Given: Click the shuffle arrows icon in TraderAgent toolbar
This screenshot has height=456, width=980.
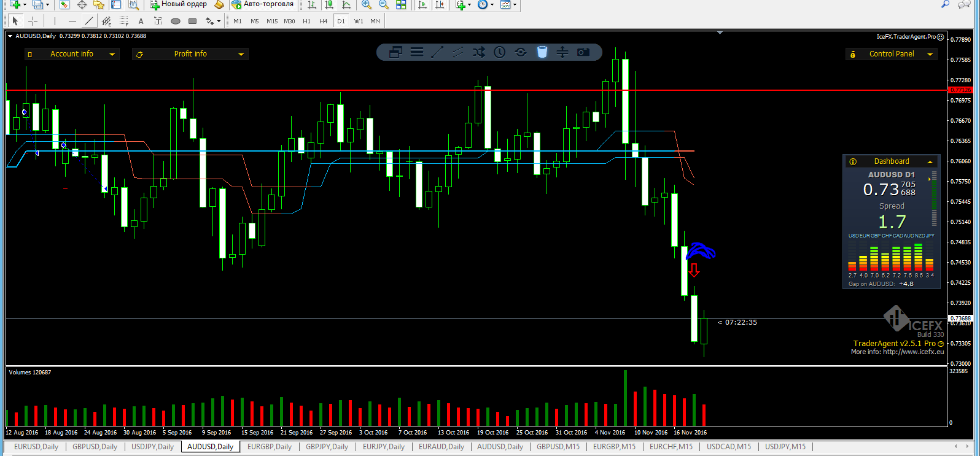Looking at the screenshot, I should click(x=479, y=52).
